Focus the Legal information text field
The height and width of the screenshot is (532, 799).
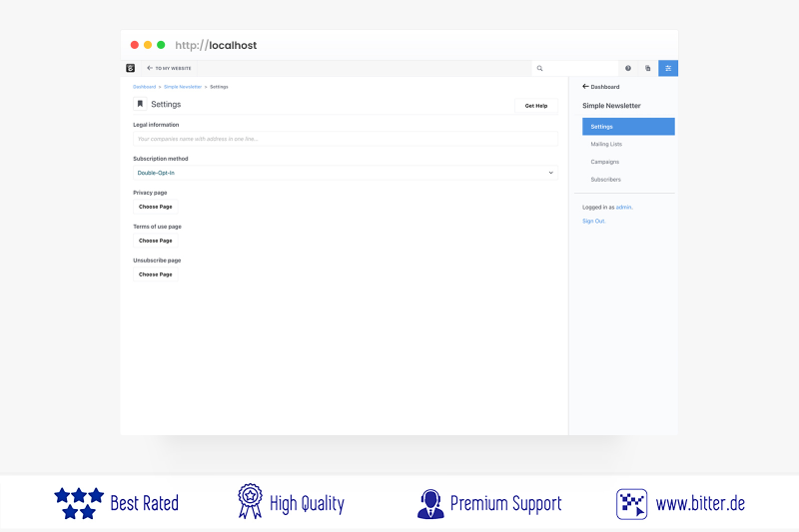(345, 139)
